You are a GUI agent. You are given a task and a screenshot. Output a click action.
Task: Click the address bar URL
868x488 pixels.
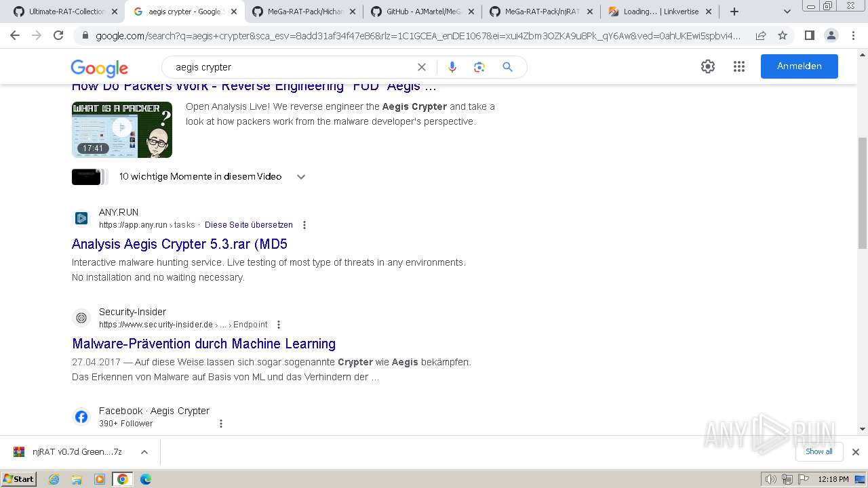tap(417, 36)
